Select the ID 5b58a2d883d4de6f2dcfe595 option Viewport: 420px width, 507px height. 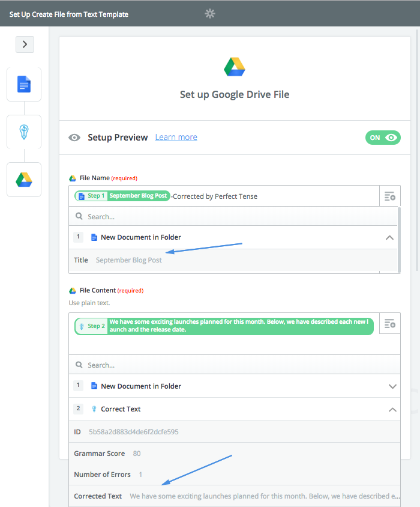[234, 432]
